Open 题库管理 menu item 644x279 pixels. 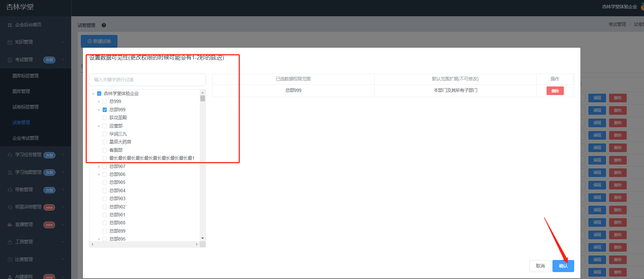tap(21, 91)
